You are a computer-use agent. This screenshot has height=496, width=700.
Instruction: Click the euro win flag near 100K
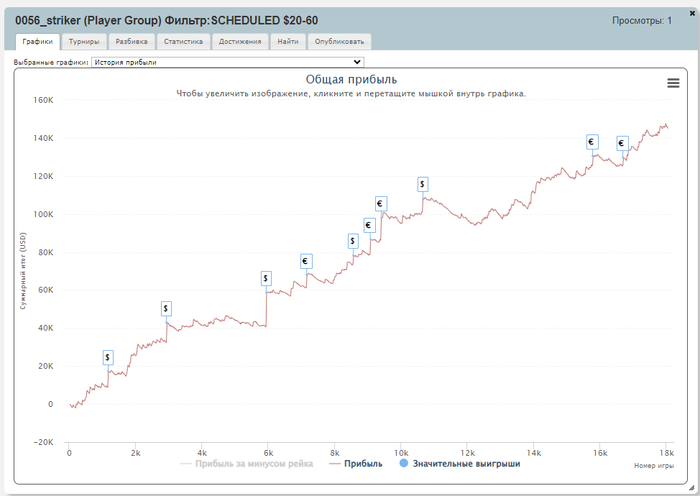[x=381, y=204]
